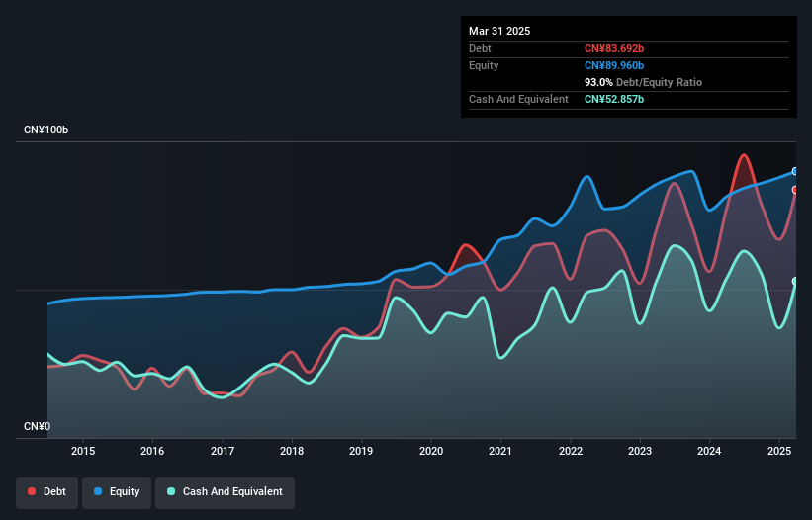Click the 93.0% Debt/Equity Ratio text
The width and height of the screenshot is (812, 520).
tap(643, 82)
